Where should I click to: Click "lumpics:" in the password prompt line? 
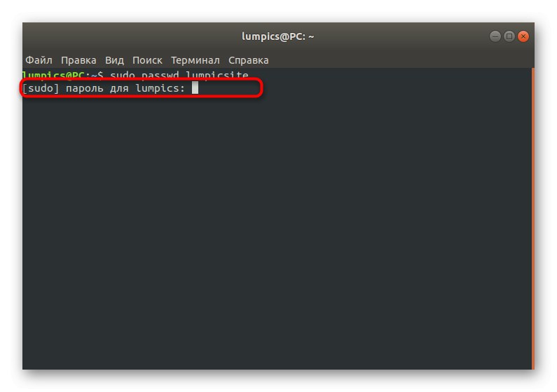click(x=160, y=88)
